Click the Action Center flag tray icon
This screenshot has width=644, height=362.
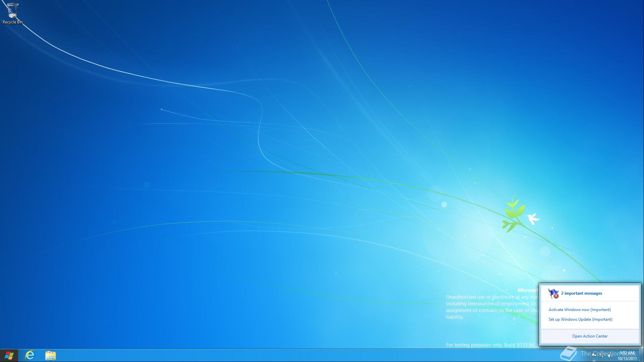coord(594,355)
